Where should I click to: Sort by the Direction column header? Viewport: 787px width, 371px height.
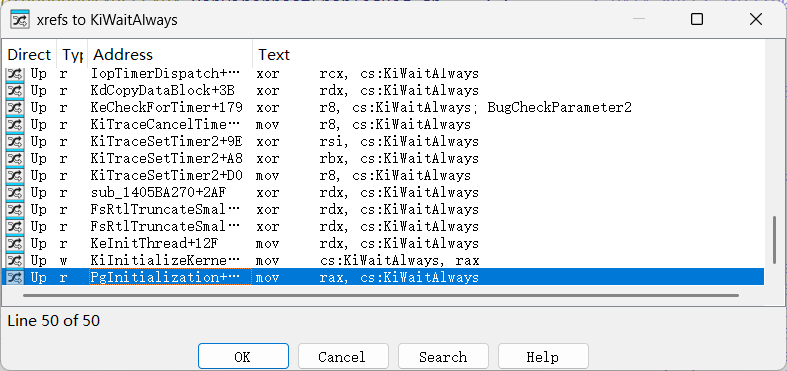[29, 54]
